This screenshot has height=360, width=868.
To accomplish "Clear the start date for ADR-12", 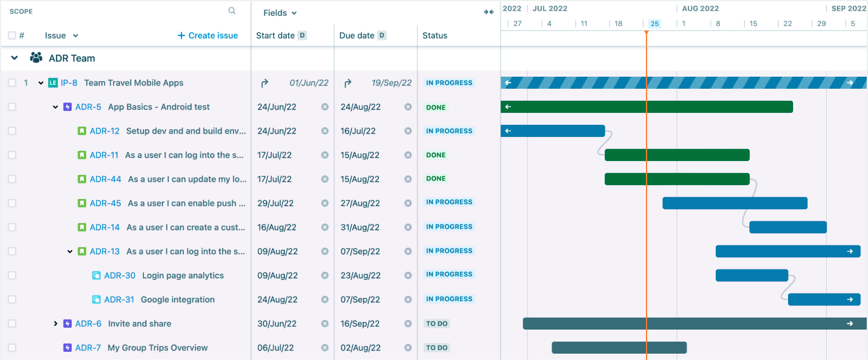I will coord(325,131).
